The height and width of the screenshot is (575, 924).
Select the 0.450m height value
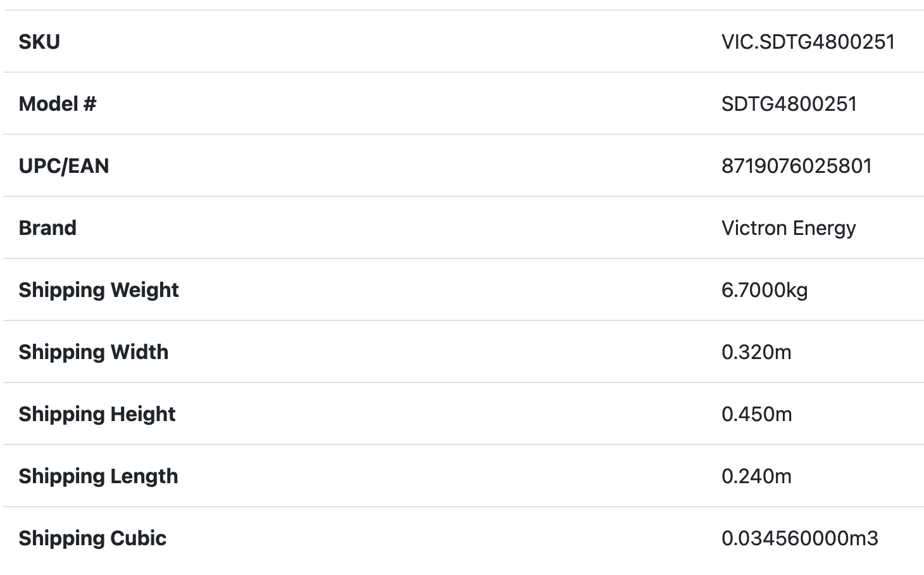(x=756, y=414)
